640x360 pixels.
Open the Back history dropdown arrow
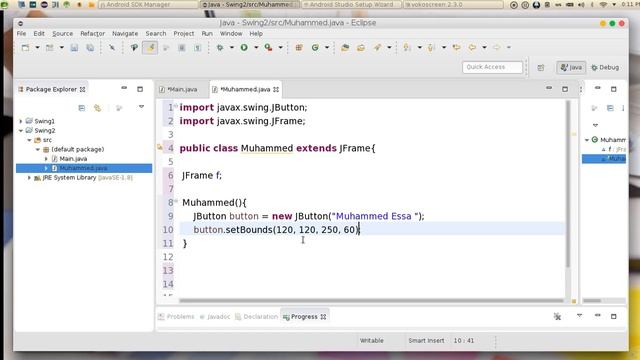coord(484,48)
